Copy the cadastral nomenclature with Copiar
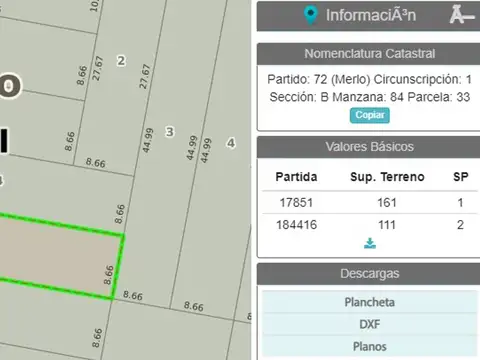Screen dimensions: 480x360 point(370,115)
